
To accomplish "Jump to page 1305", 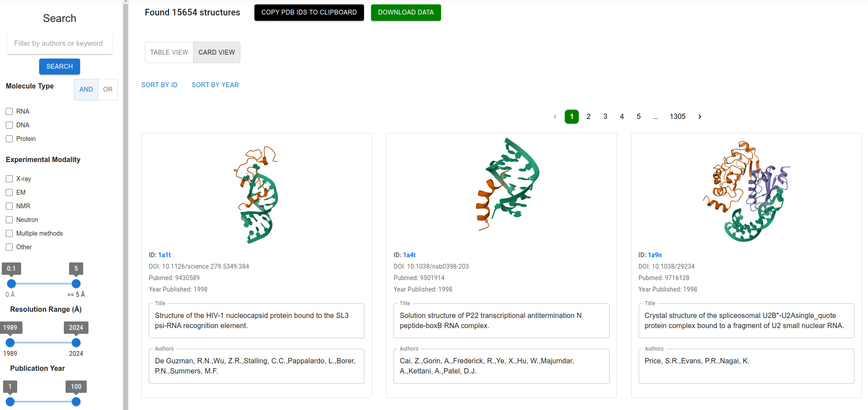I will click(677, 117).
